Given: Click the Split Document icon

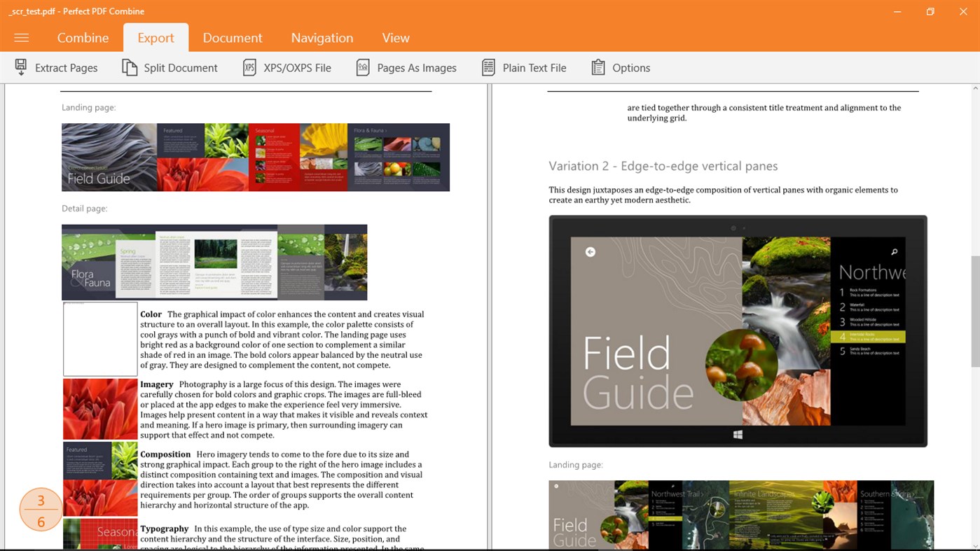Looking at the screenshot, I should [128, 67].
